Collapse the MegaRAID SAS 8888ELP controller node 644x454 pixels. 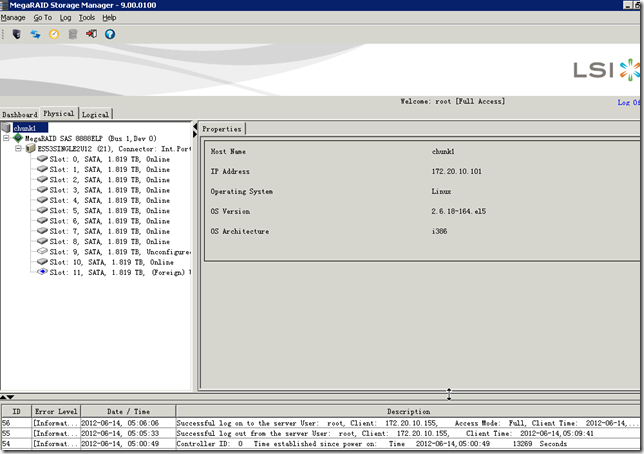click(x=6, y=138)
